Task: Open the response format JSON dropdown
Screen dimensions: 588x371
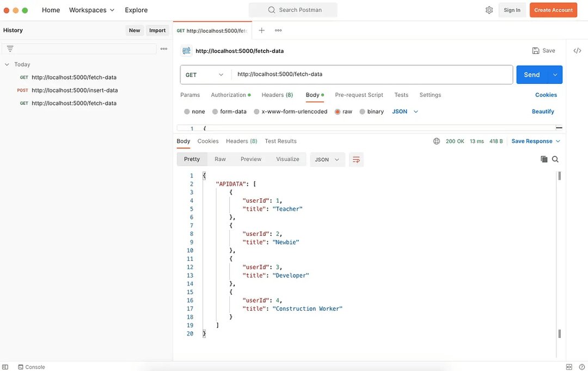Action: coord(327,160)
